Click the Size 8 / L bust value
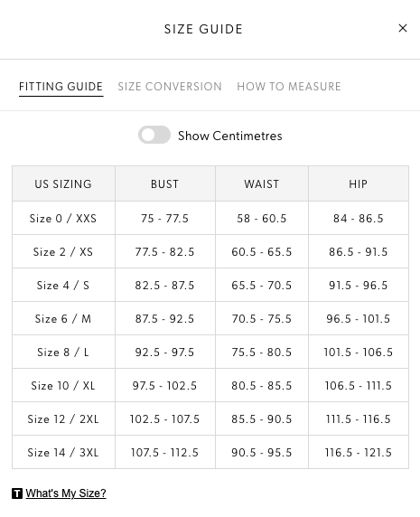420x517 pixels. click(164, 352)
